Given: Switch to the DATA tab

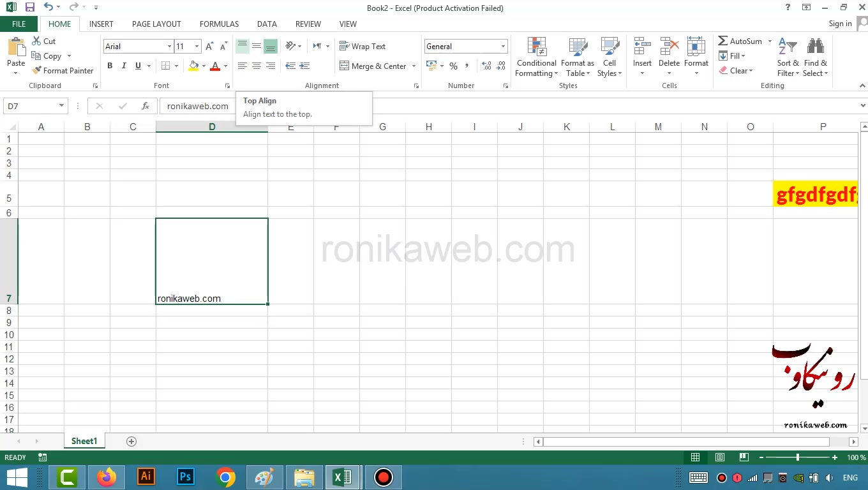Looking at the screenshot, I should click(267, 24).
